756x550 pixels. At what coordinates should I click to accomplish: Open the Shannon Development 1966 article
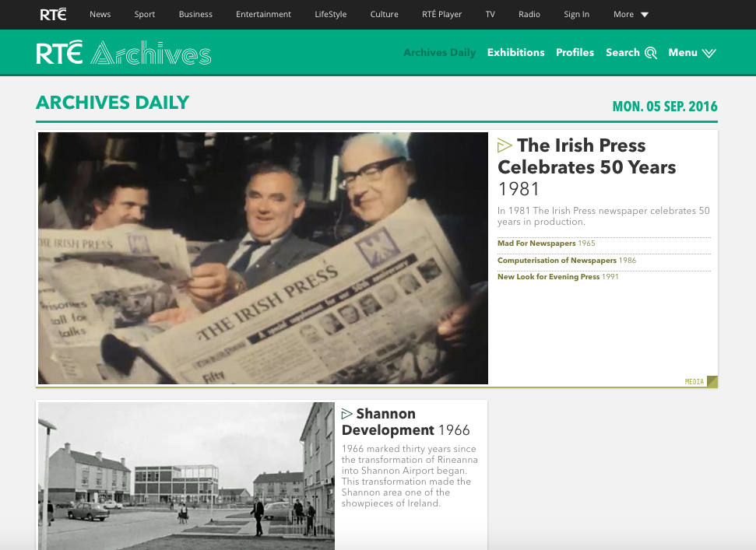[x=406, y=422]
